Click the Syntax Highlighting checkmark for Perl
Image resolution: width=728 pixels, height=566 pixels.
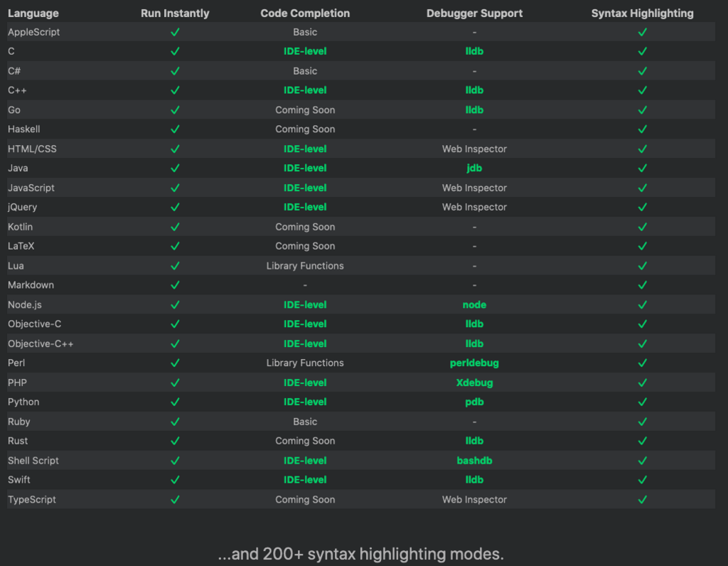coord(643,363)
